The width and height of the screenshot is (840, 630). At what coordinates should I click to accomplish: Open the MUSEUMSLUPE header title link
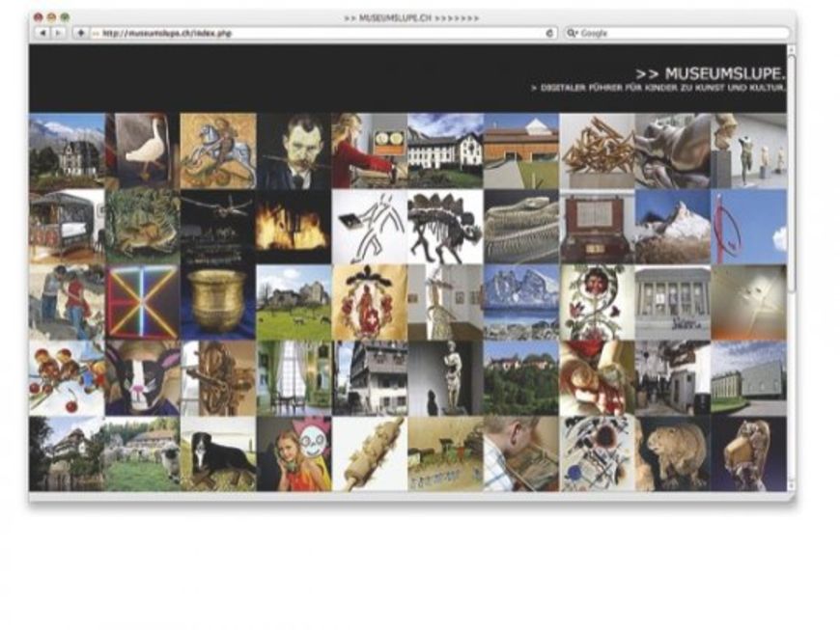coord(711,74)
